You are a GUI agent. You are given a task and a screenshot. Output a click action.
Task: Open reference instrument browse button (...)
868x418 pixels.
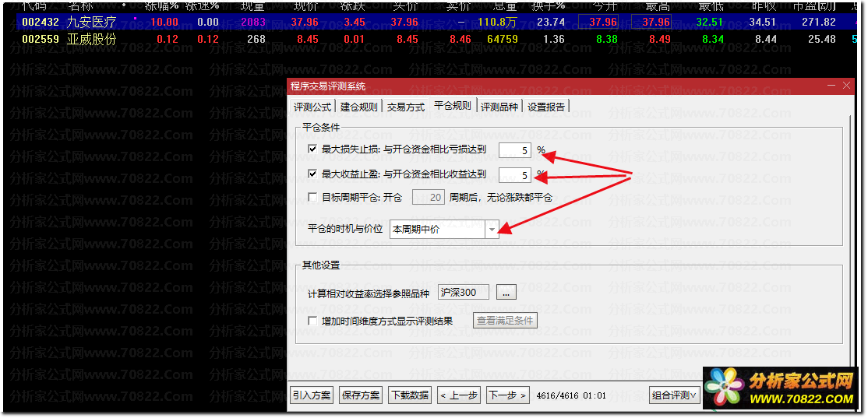506,292
